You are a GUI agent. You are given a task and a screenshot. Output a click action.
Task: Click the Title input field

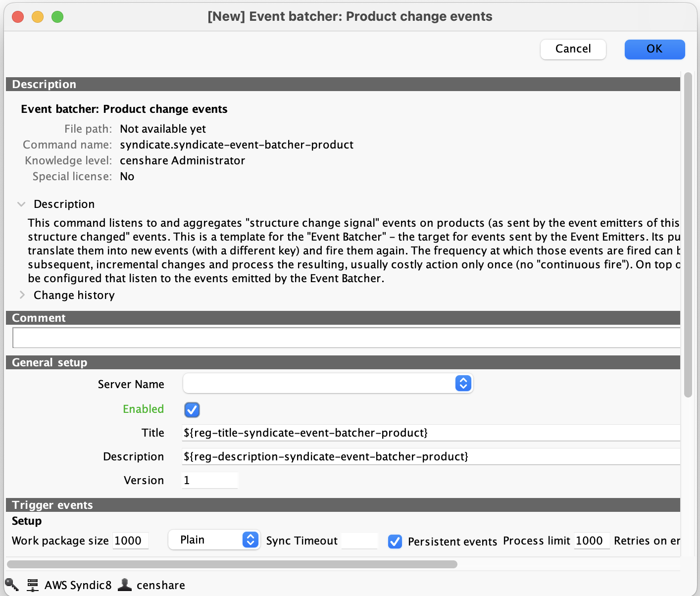point(431,433)
